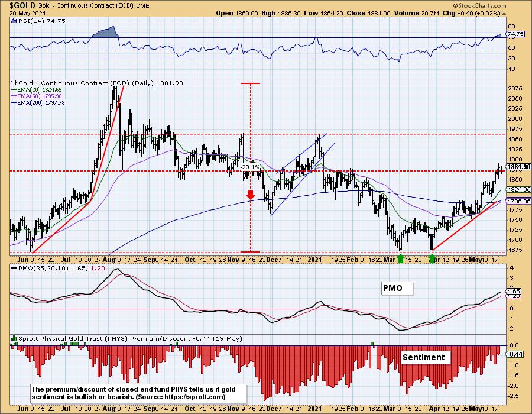Screen dimensions: 532x414
Task: Click the 2021 label on the price date axis
Action: (314, 260)
